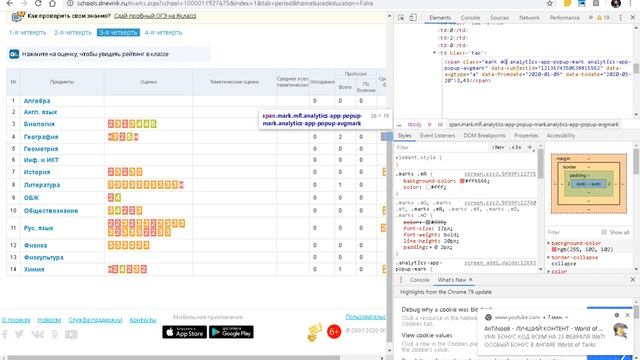Image resolution: width=640 pixels, height=360 pixels.
Task: Open the Алгебра subject link
Action: [x=37, y=101]
